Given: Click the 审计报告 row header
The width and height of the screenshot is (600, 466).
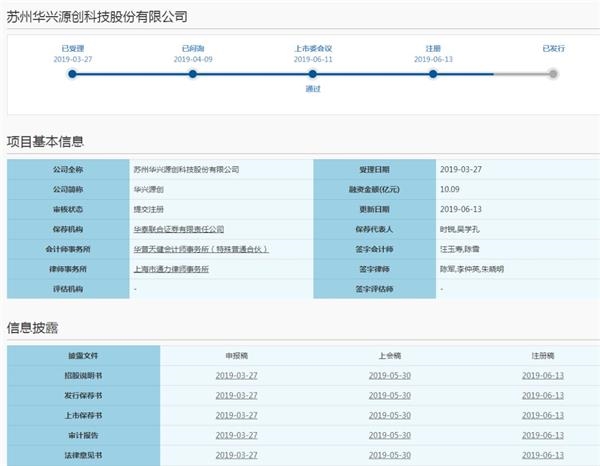Looking at the screenshot, I should pyautogui.click(x=83, y=435).
